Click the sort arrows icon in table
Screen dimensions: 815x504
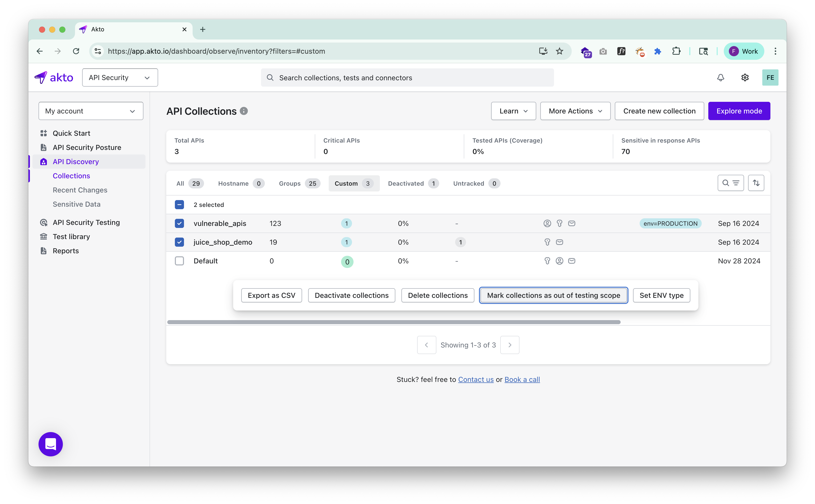coord(756,183)
